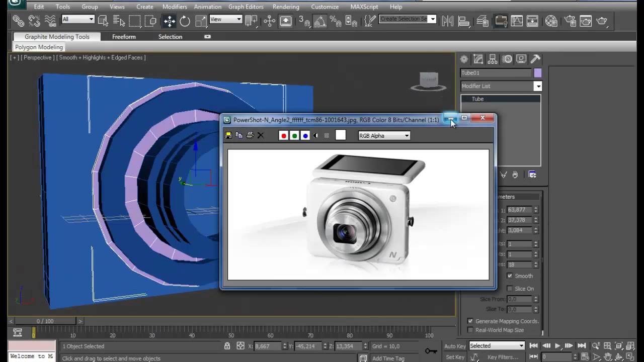The height and width of the screenshot is (362, 644).
Task: Toggle alpha channel display in image window
Action: [316, 135]
